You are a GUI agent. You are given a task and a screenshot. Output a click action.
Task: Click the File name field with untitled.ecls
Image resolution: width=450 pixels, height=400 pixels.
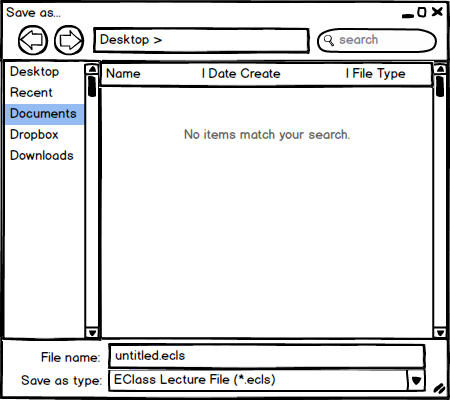(x=267, y=356)
